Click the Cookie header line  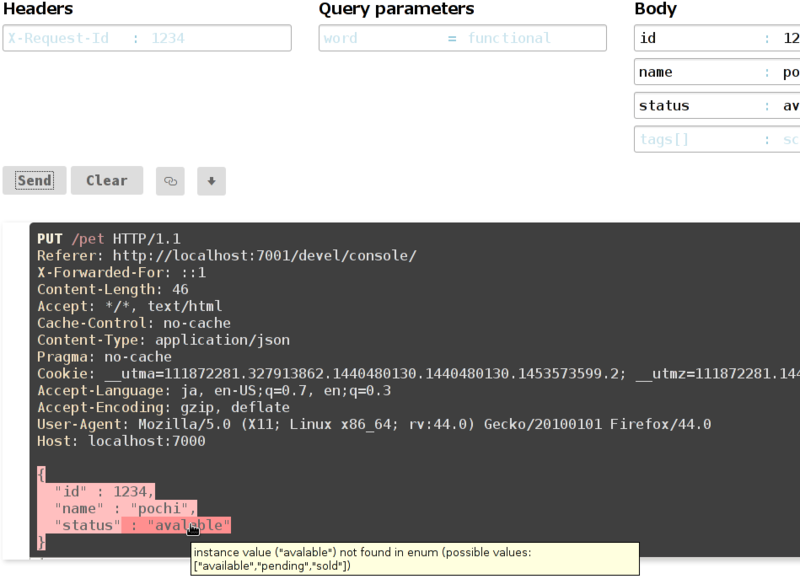(418, 373)
